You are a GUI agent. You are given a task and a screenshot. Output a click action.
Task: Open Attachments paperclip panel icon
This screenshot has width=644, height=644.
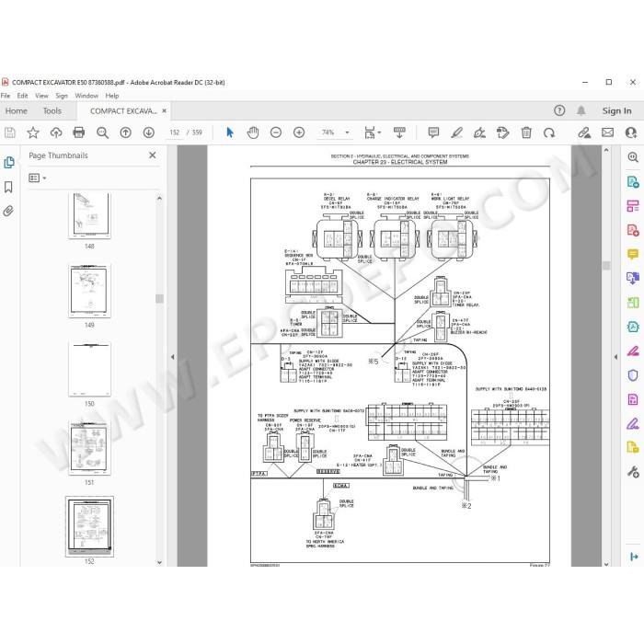[x=8, y=211]
